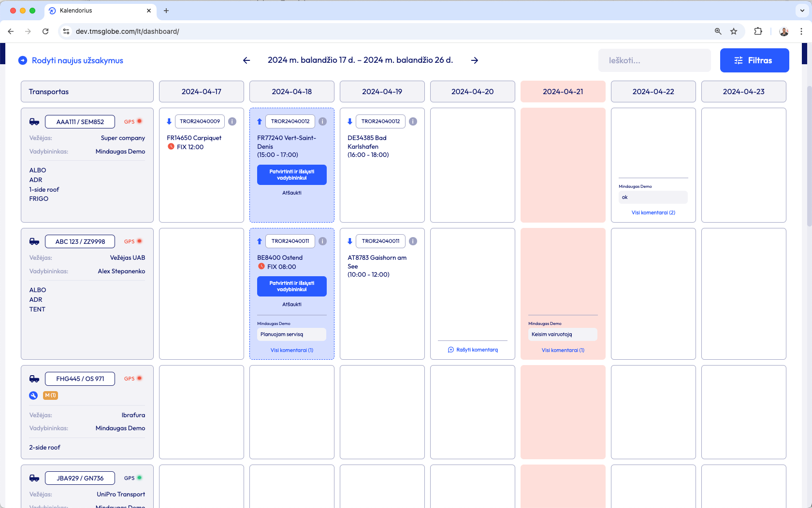The height and width of the screenshot is (508, 812).
Task: Expand Visi komentarai (1) under Planuojam servisą
Action: point(291,351)
